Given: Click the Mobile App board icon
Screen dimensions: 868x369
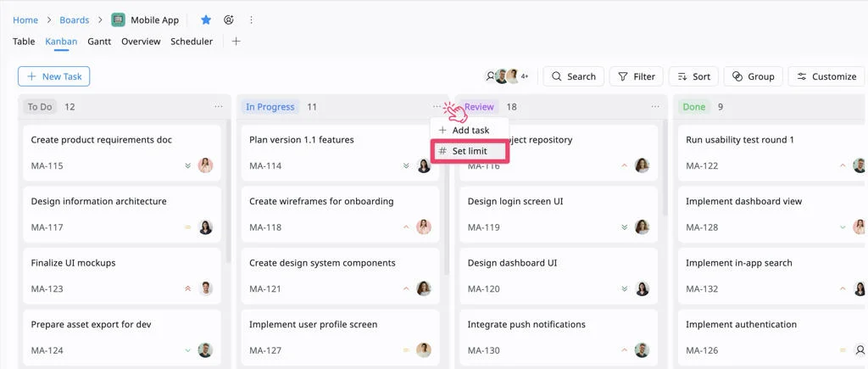Looking at the screenshot, I should point(118,20).
